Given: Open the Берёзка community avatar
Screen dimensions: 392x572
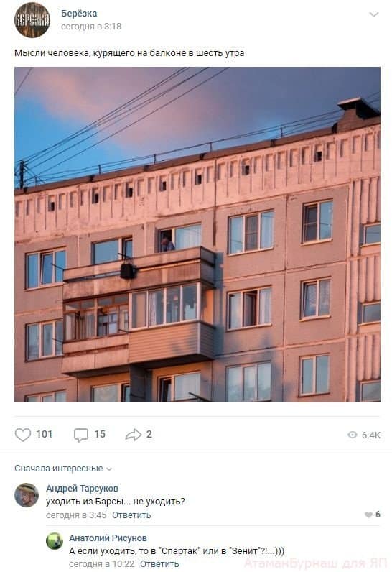Looking at the screenshot, I should coord(32,19).
